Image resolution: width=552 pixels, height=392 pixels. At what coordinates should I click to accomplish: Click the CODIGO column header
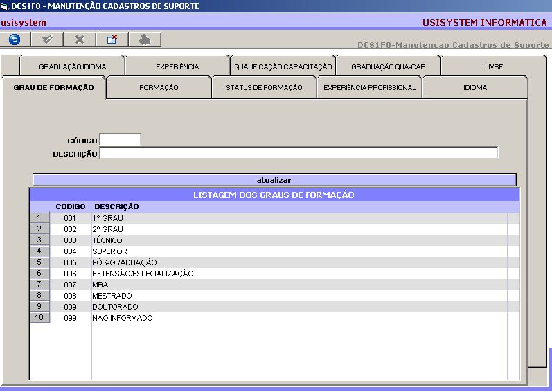[71, 206]
